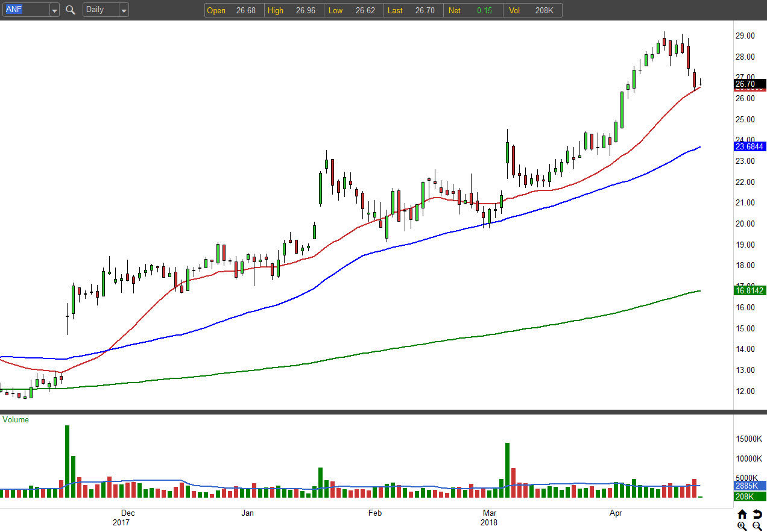The width and height of the screenshot is (767, 532).
Task: Click the Last 26.70 quote cell
Action: [413, 10]
